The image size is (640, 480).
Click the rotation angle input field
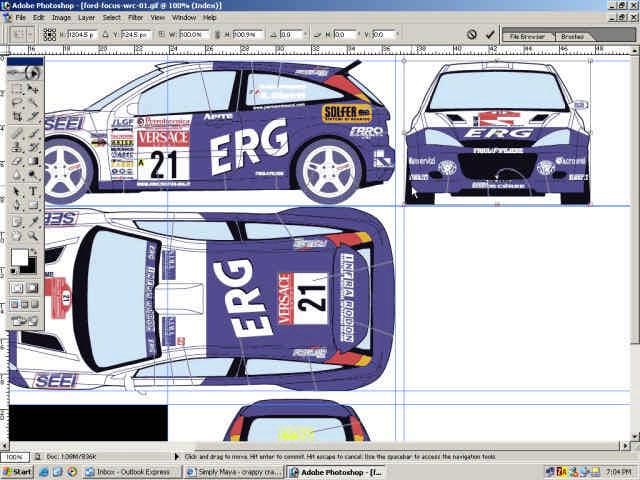click(289, 34)
